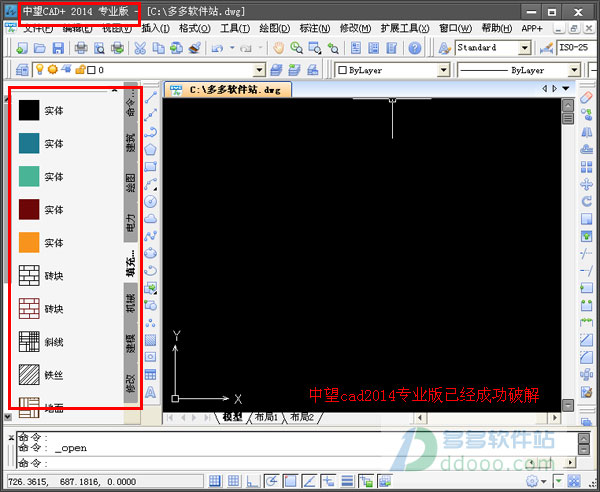
Task: Pick the black 实体 solid fill swatch
Action: pyautogui.click(x=29, y=111)
